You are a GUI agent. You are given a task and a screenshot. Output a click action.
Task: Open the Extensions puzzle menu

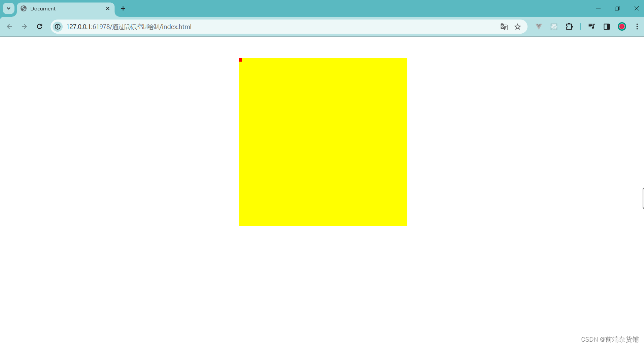pos(569,27)
